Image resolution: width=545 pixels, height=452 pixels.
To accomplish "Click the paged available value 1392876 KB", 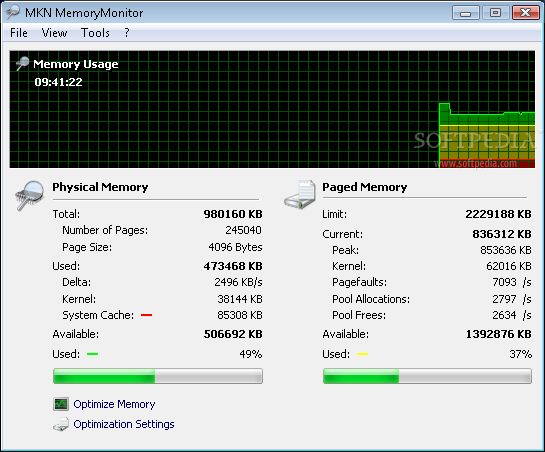I will [x=498, y=334].
